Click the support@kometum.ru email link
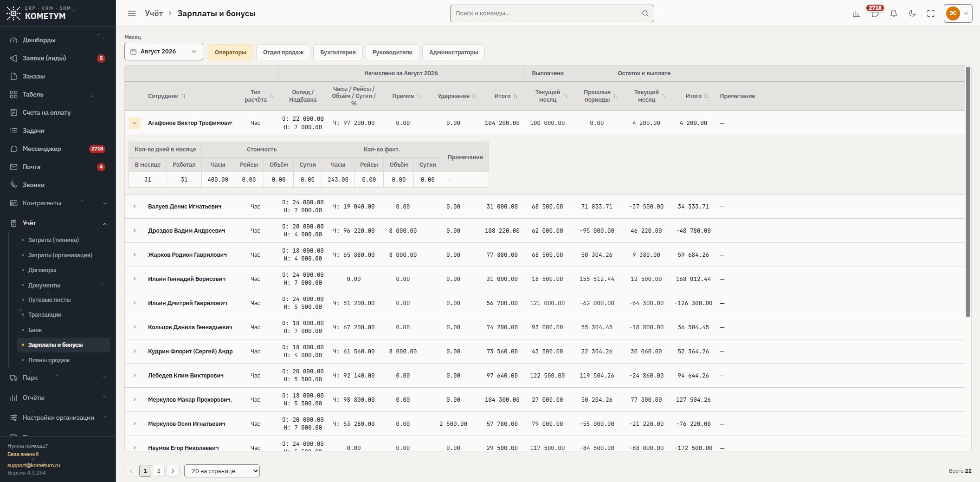 34,465
